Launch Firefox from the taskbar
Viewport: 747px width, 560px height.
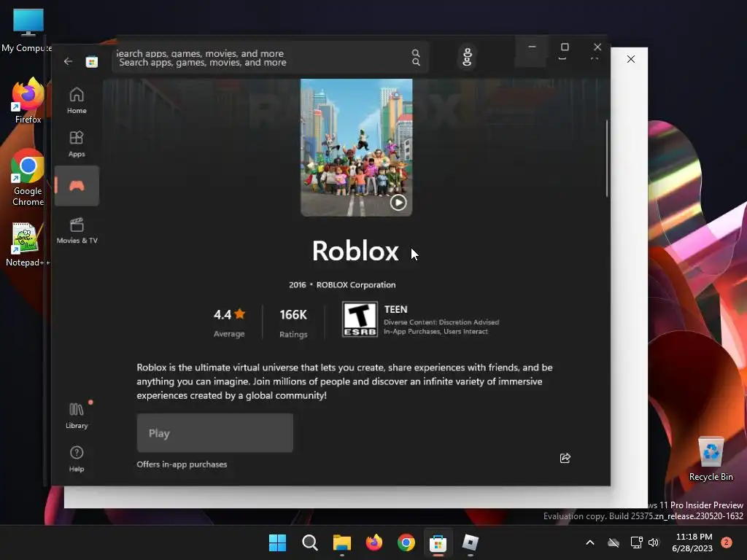pyautogui.click(x=374, y=542)
